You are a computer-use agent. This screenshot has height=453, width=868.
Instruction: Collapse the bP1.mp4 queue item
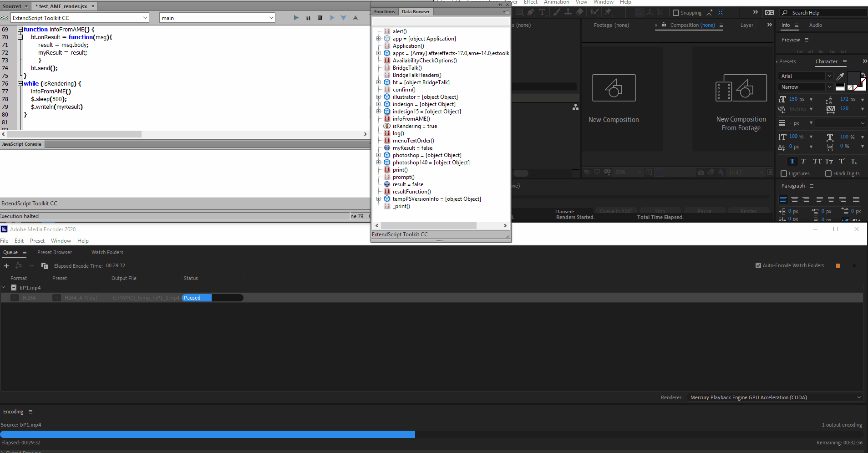point(4,287)
